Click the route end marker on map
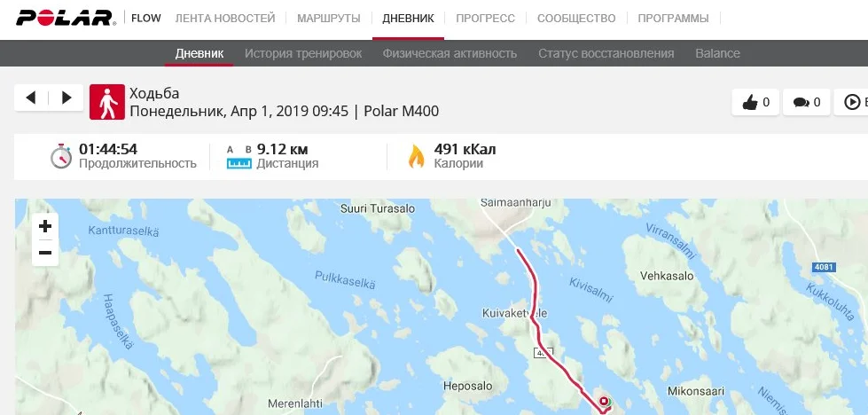Image resolution: width=868 pixels, height=415 pixels. tap(604, 402)
